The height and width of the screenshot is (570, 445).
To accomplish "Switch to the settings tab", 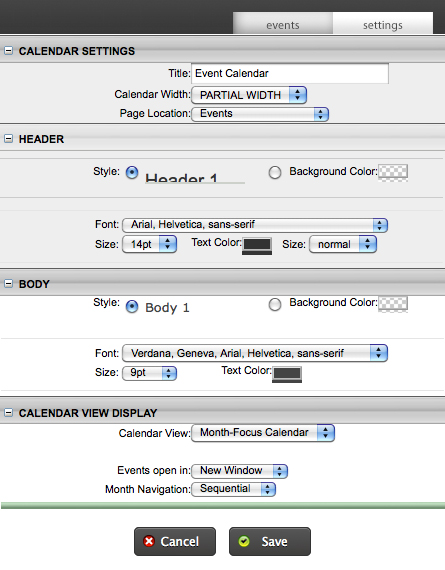I will click(x=383, y=24).
